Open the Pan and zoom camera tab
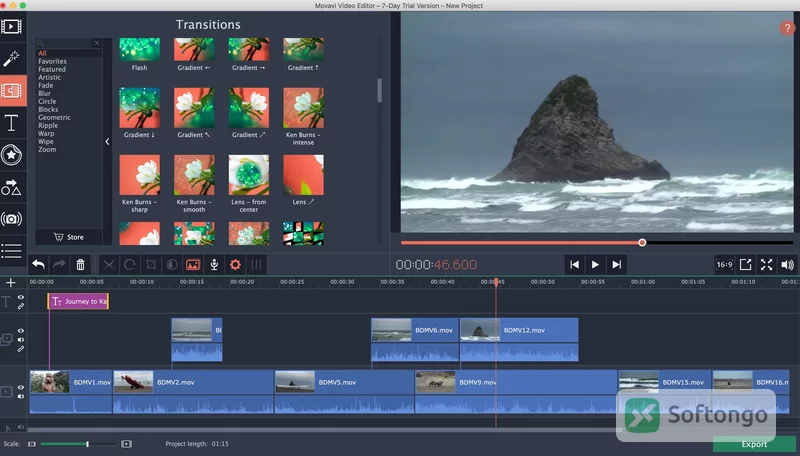 click(x=11, y=219)
